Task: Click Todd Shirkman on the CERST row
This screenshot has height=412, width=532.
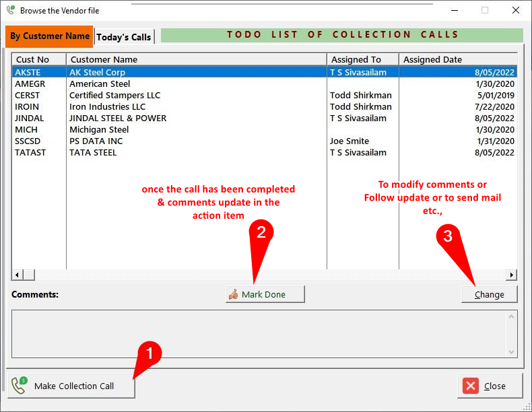Action: tap(361, 96)
